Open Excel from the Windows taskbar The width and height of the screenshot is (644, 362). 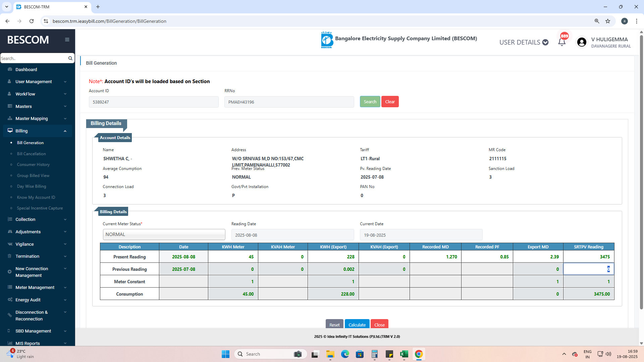(404, 354)
